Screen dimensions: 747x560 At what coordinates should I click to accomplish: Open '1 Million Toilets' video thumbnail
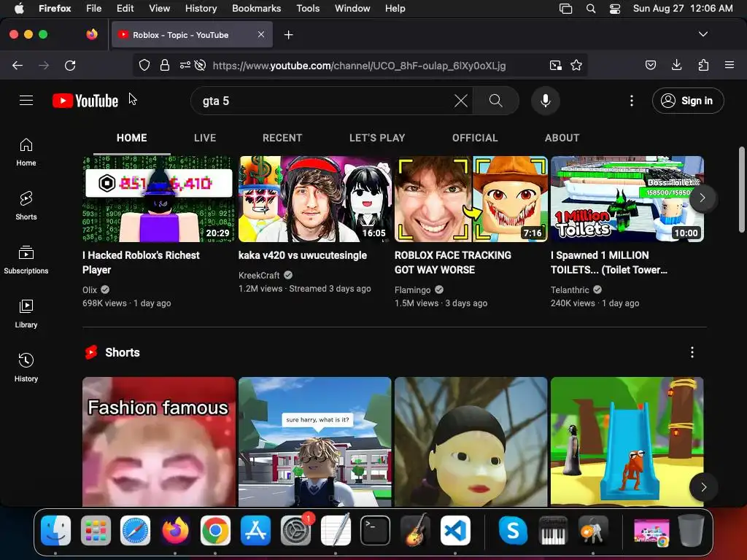627,199
